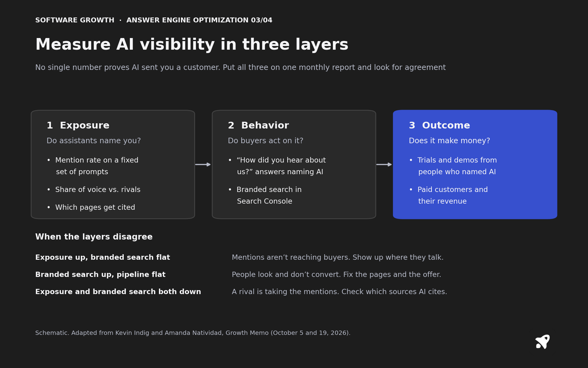Image resolution: width=588 pixels, height=368 pixels.
Task: Click the footnote citing Kevin Indig
Action: click(x=193, y=333)
